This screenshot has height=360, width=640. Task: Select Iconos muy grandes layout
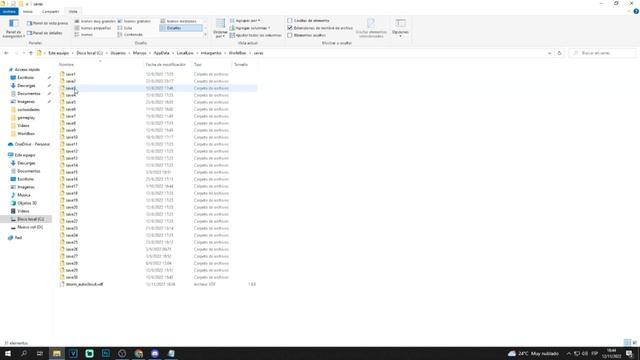[x=95, y=21]
